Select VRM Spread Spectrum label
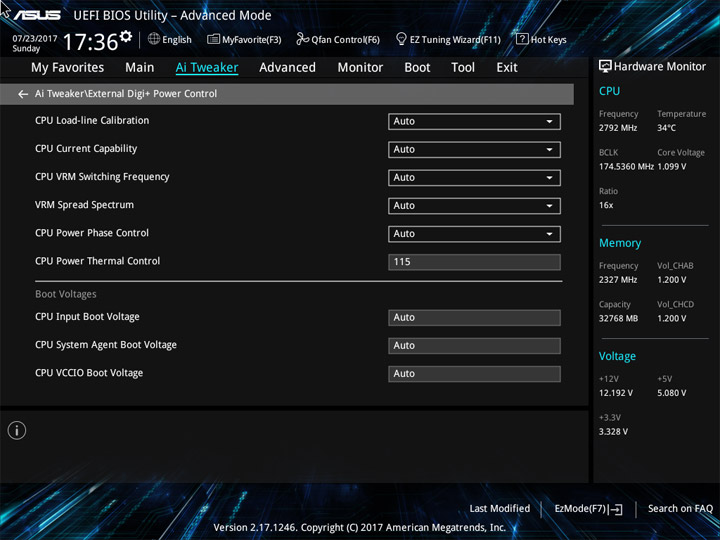720x540 pixels. (84, 205)
